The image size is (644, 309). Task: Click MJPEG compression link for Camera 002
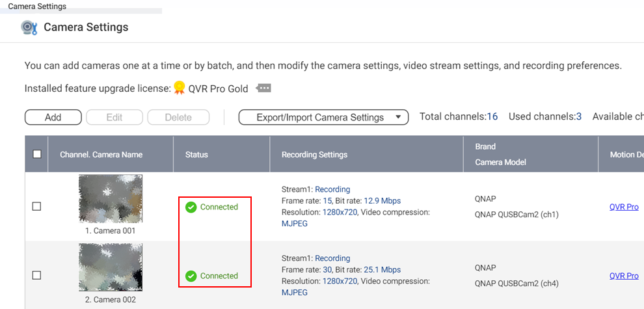tap(295, 293)
